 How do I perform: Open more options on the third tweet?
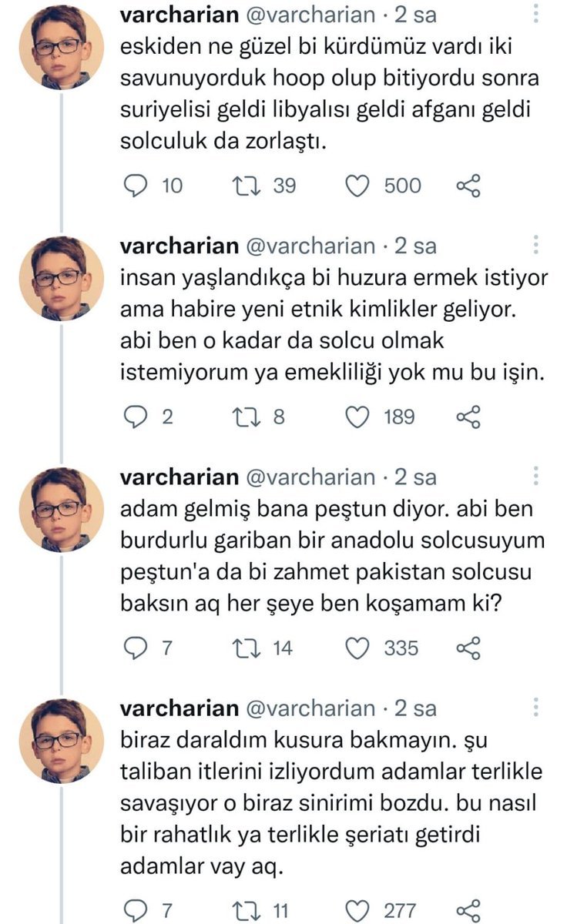[x=537, y=477]
